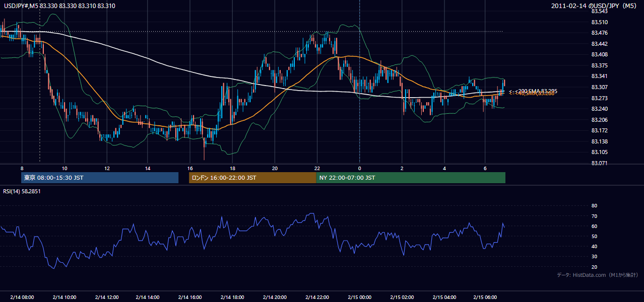Click the 2/14 22:00 date label
This screenshot has width=644, height=302.
317,297
